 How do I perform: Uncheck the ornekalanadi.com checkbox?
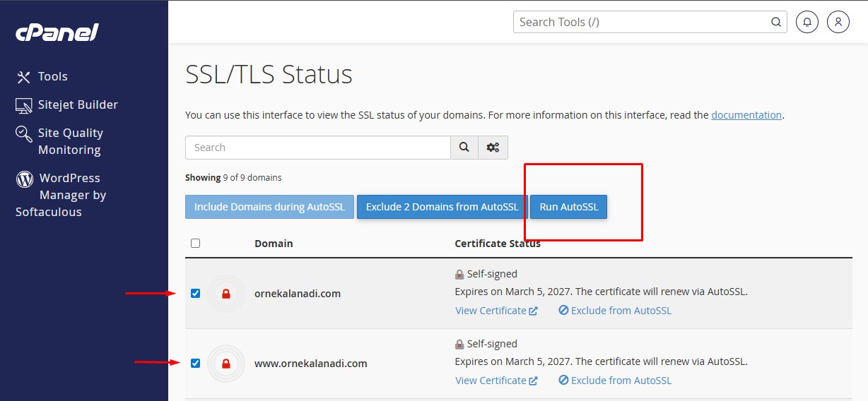click(196, 294)
